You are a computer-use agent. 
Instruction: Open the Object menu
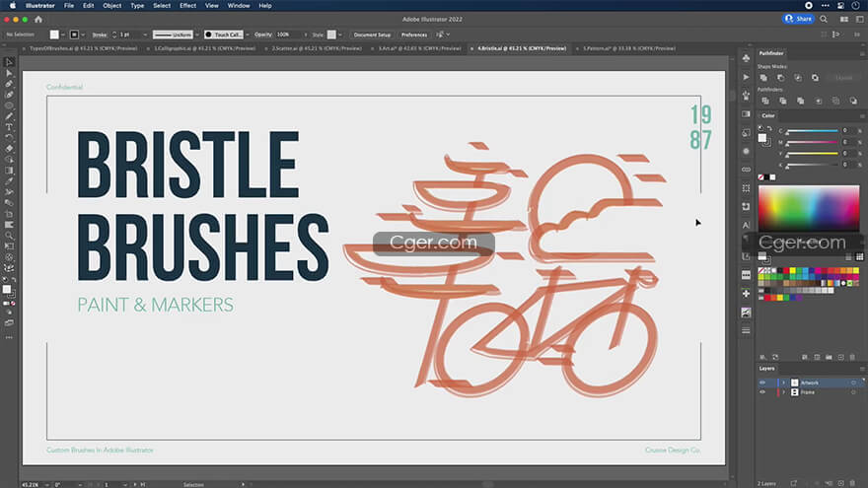click(111, 6)
